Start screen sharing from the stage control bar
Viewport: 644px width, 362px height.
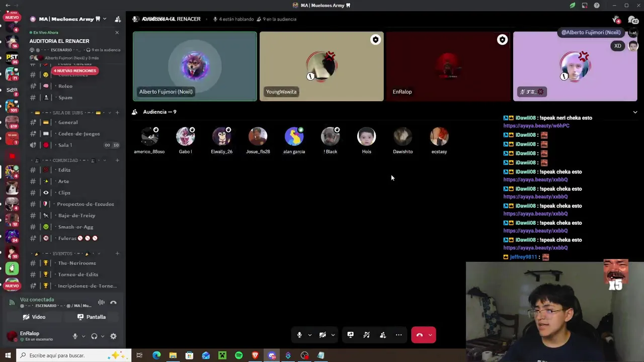click(351, 335)
